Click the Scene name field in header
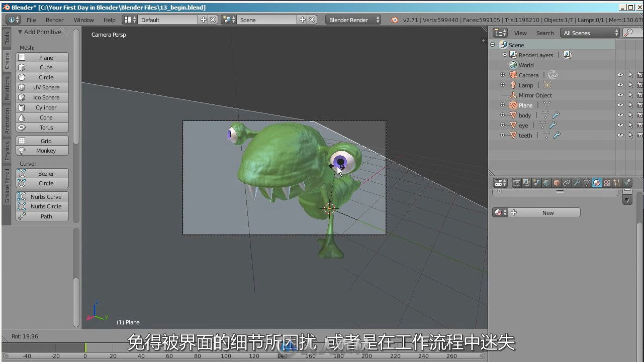Screen dimensions: 644x362 (x=267, y=20)
